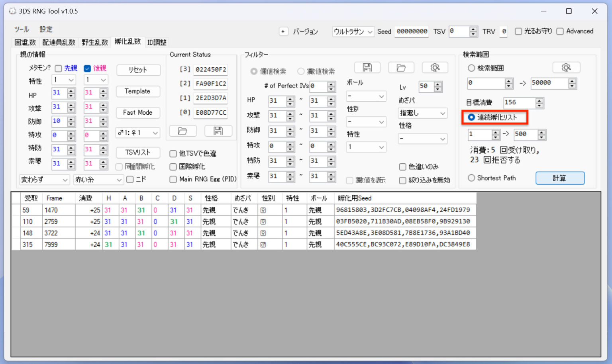
Task: Select result row with Frame 3722
Action: (244, 233)
